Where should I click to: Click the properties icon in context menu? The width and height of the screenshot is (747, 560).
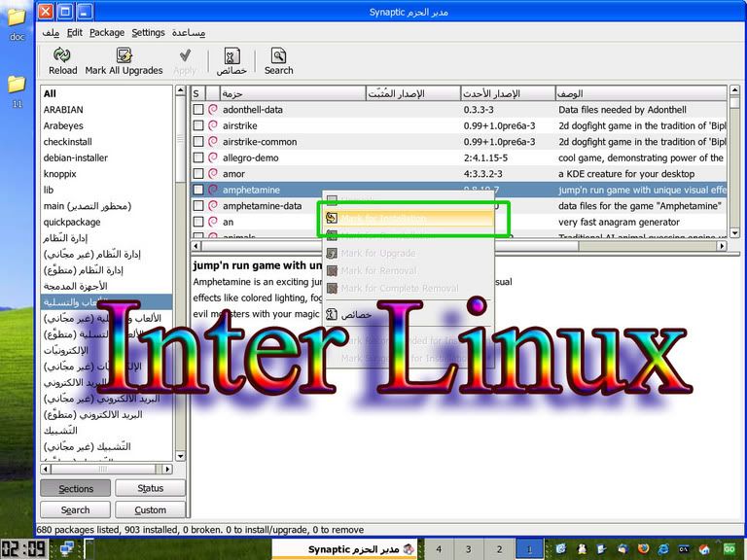coord(332,314)
